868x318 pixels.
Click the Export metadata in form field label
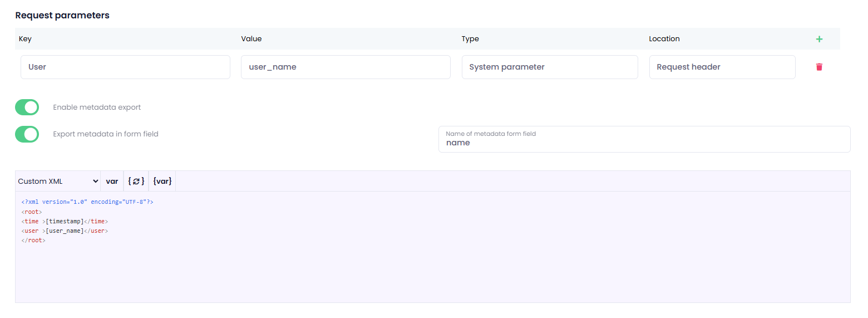click(x=106, y=134)
